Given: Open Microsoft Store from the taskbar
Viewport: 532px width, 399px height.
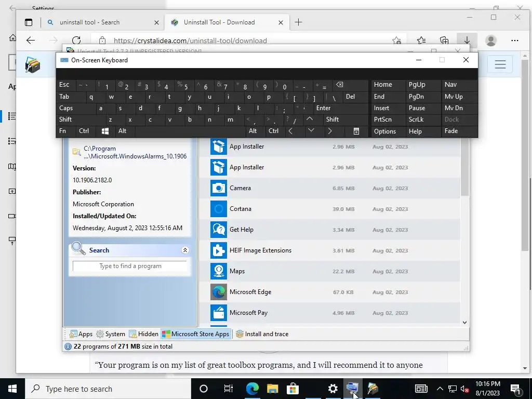Looking at the screenshot, I should coord(292,389).
